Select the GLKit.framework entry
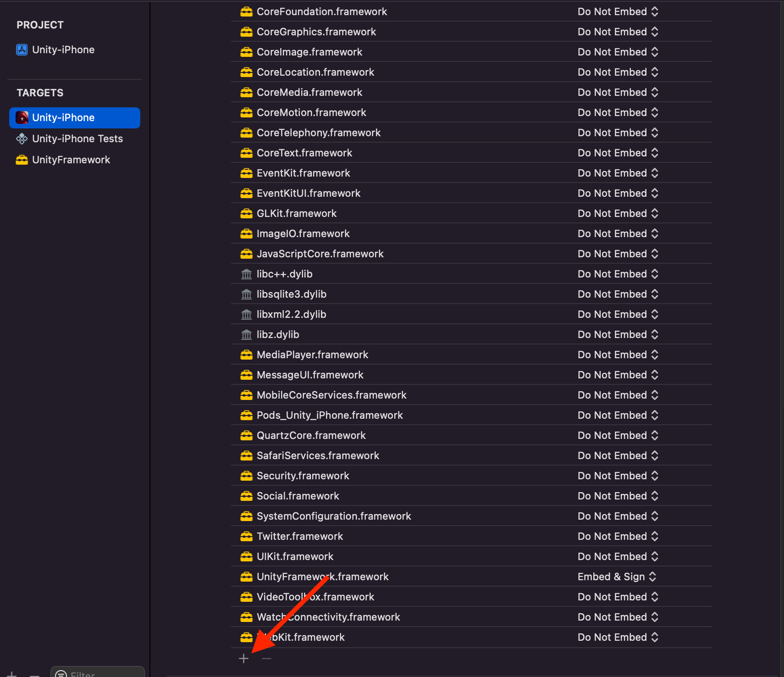Image resolution: width=784 pixels, height=677 pixels. (x=296, y=213)
